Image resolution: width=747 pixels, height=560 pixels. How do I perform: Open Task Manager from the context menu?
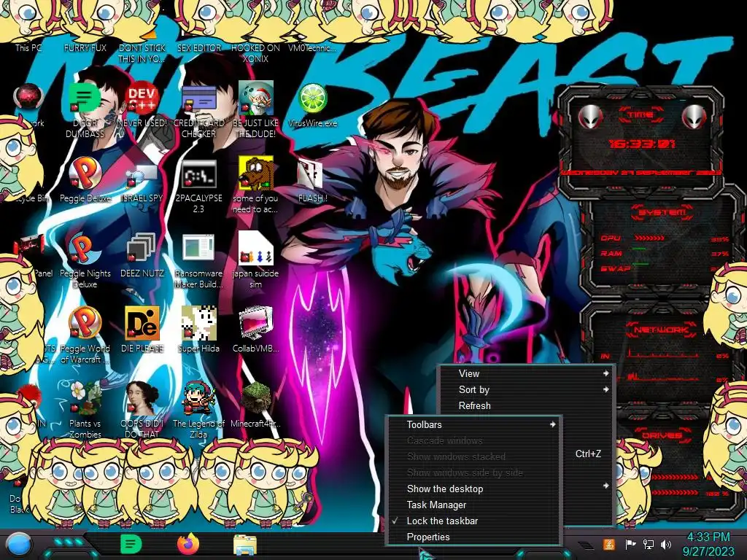tap(473, 505)
